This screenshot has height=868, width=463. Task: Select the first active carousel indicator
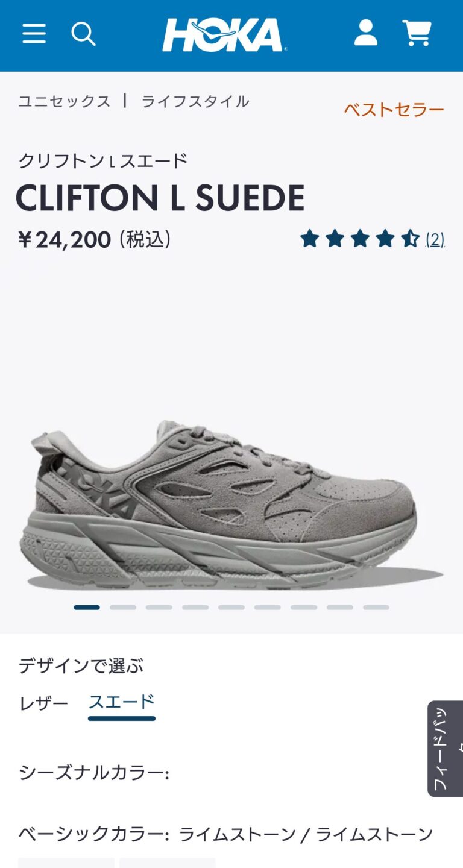coord(87,608)
